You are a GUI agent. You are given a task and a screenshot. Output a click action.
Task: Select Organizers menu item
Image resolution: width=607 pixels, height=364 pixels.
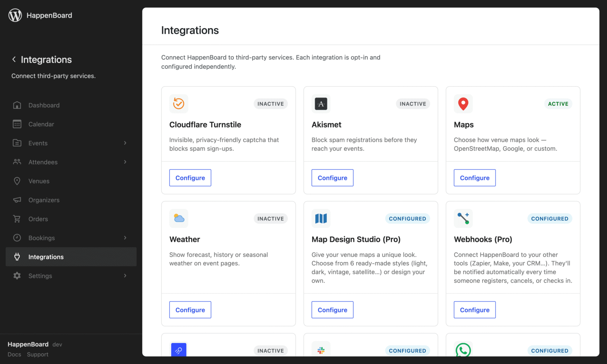(x=71, y=200)
